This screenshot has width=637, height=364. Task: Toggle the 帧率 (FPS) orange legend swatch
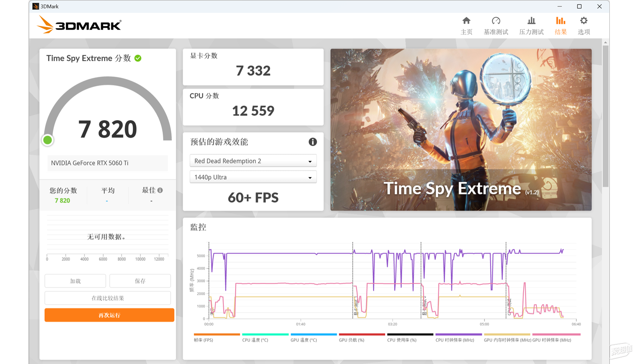(217, 335)
